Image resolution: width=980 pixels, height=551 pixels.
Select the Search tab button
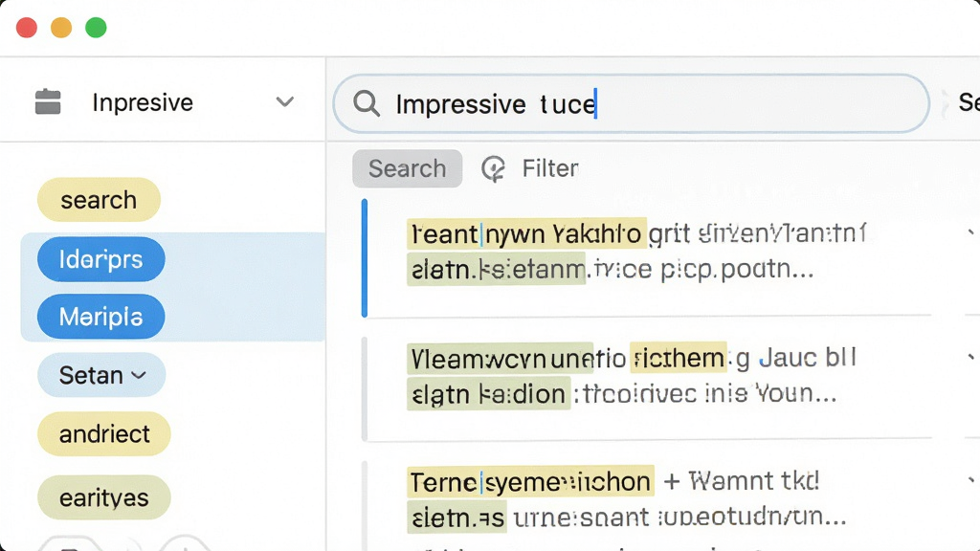click(408, 168)
